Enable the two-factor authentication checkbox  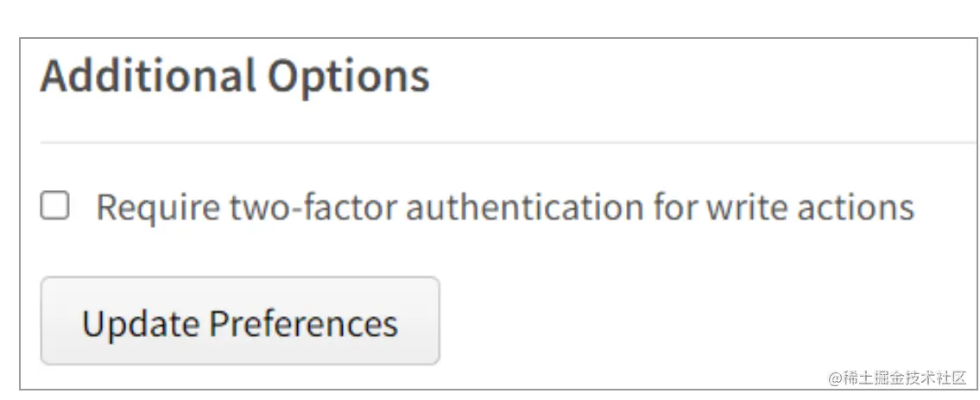[55, 206]
